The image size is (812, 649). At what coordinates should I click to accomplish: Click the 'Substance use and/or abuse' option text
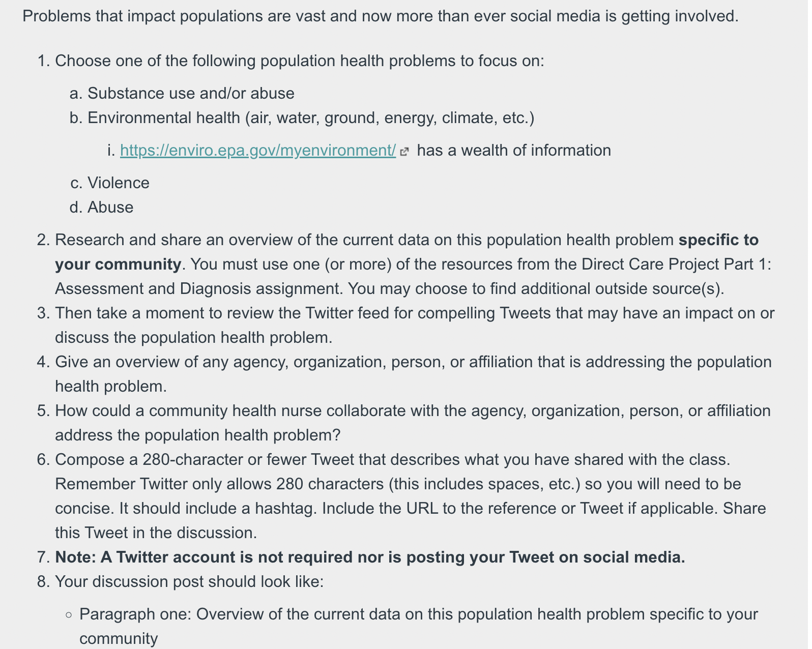coord(191,94)
